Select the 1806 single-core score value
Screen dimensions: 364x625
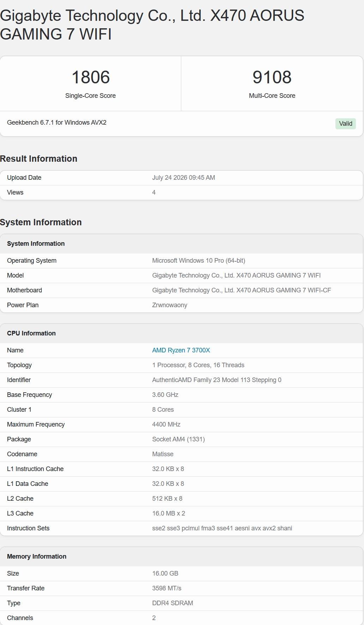click(91, 77)
